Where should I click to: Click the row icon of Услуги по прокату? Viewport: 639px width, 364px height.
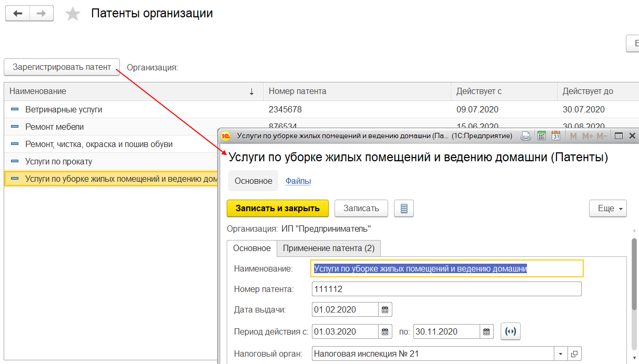point(15,162)
